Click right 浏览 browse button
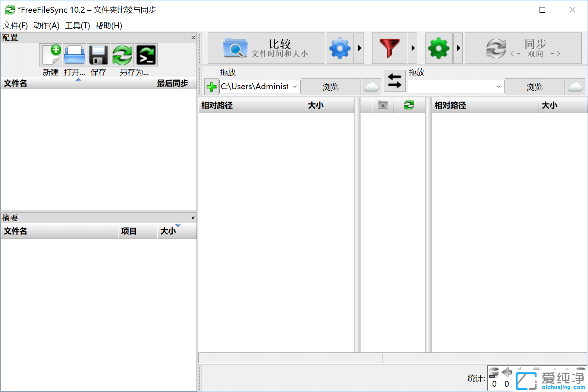588x392 pixels. pos(535,87)
